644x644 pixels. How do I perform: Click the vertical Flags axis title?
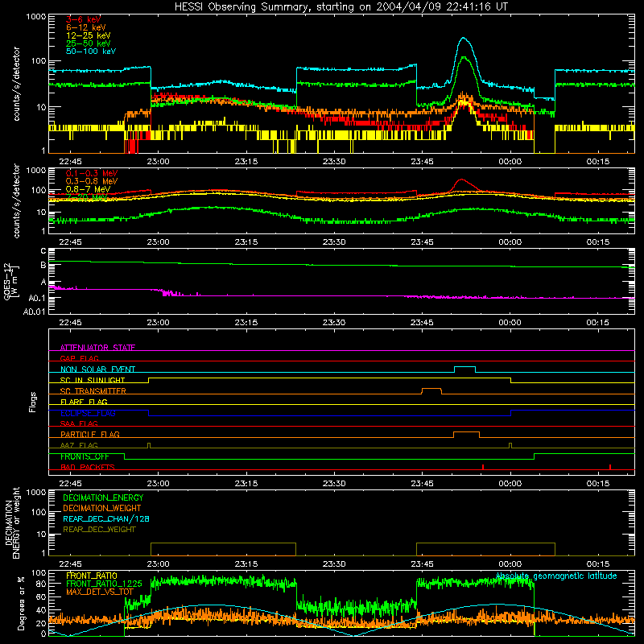33,402
